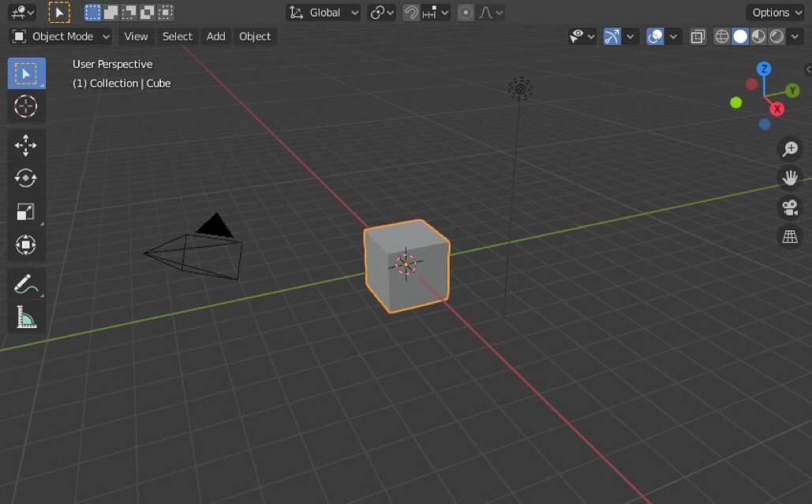Choose the 3D Cursor tool
Image resolution: width=812 pixels, height=504 pixels.
click(x=26, y=106)
